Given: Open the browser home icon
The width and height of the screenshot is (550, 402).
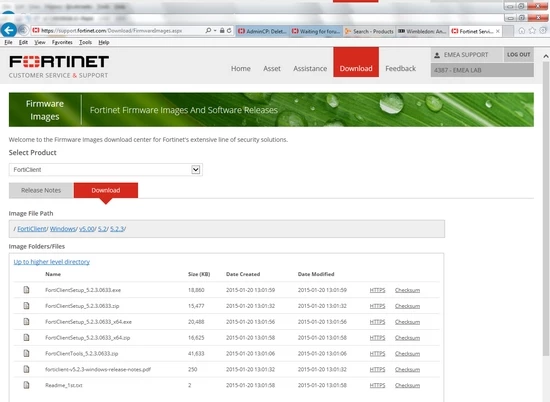Looking at the screenshot, I should point(522,31).
